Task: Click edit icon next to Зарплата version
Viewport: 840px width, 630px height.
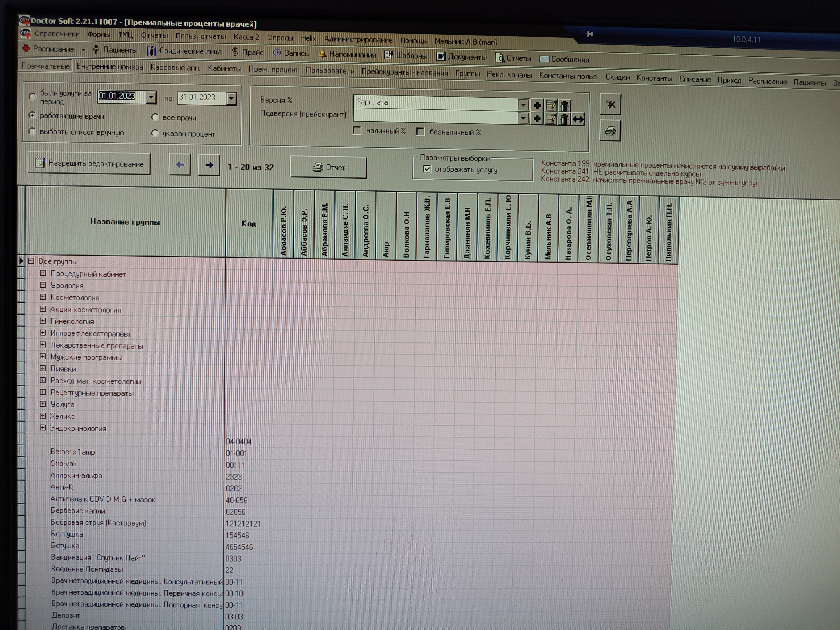Action: 551,106
